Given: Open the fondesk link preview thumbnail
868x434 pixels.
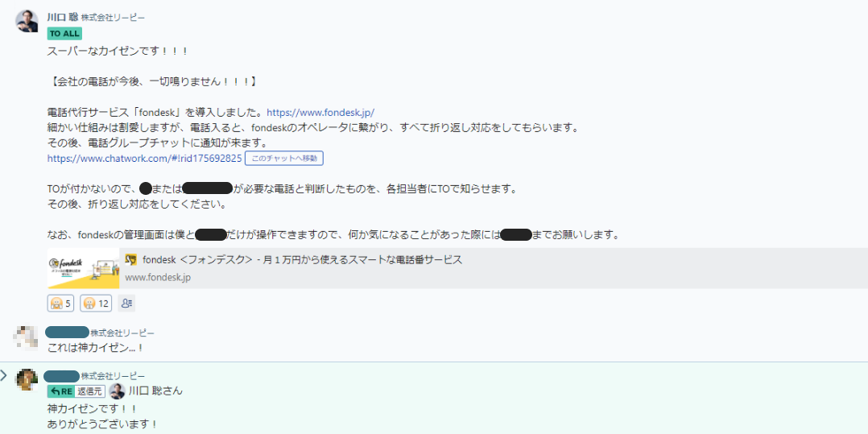Looking at the screenshot, I should point(84,268).
